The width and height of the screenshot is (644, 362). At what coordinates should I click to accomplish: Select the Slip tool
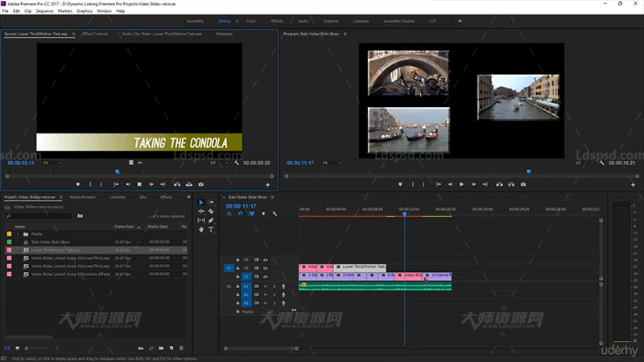201,220
